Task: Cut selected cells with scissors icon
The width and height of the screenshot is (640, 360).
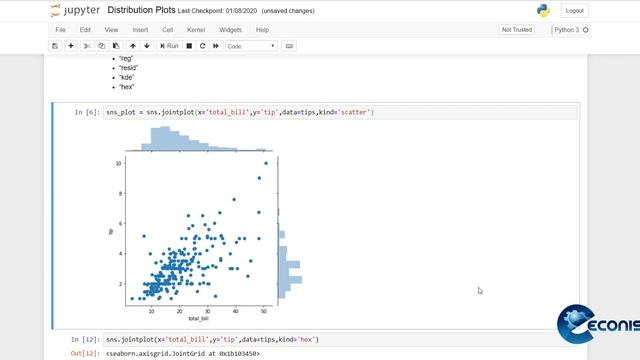Action: 87,46
